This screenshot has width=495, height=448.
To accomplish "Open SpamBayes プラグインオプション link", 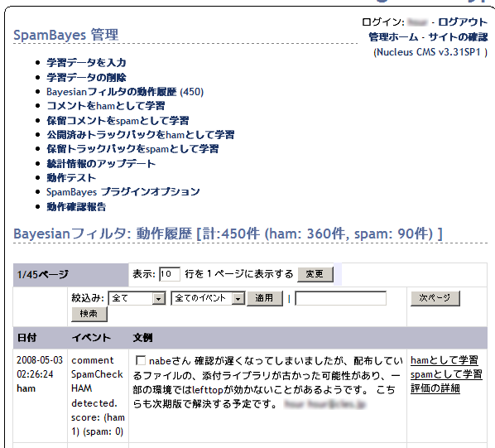I will coord(123,191).
